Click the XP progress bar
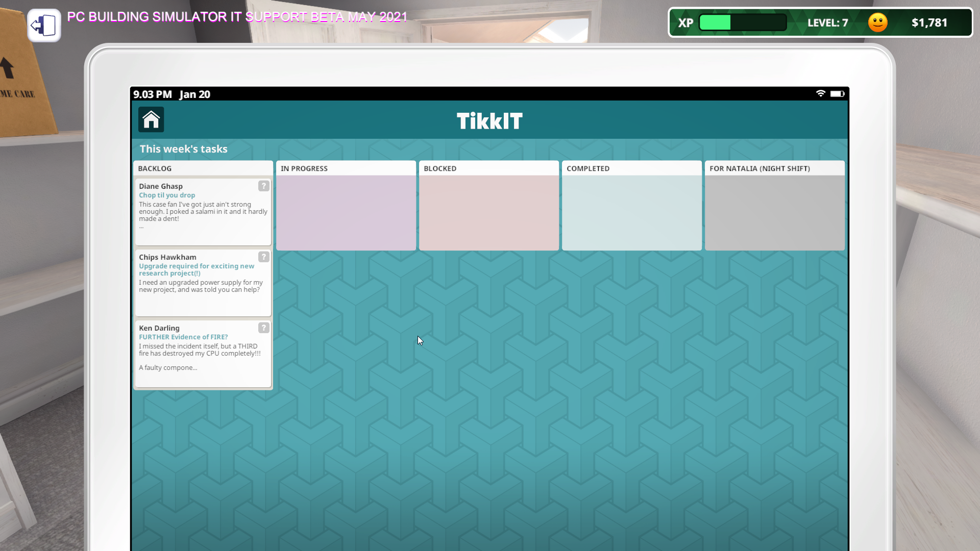 (742, 23)
